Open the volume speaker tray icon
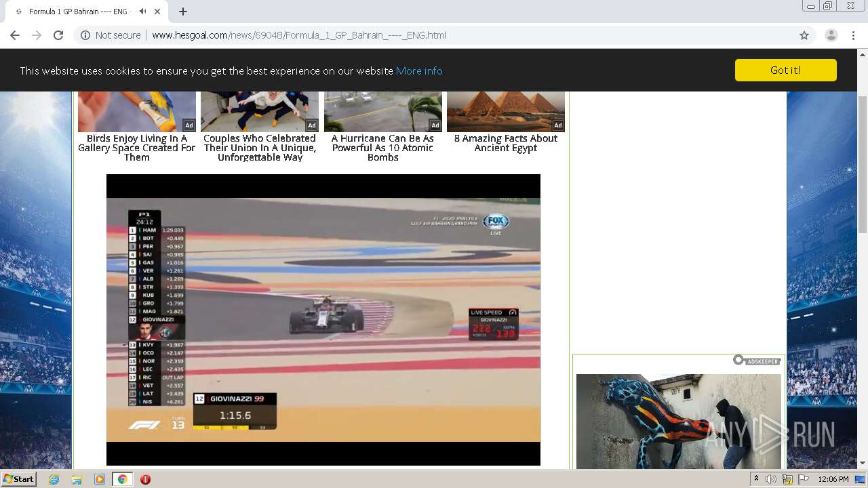 [771, 479]
